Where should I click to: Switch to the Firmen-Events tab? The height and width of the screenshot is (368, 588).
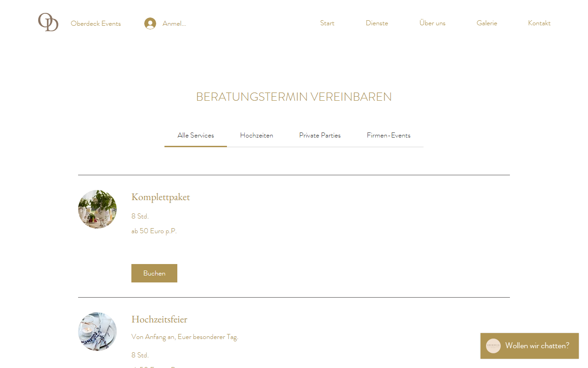point(389,136)
